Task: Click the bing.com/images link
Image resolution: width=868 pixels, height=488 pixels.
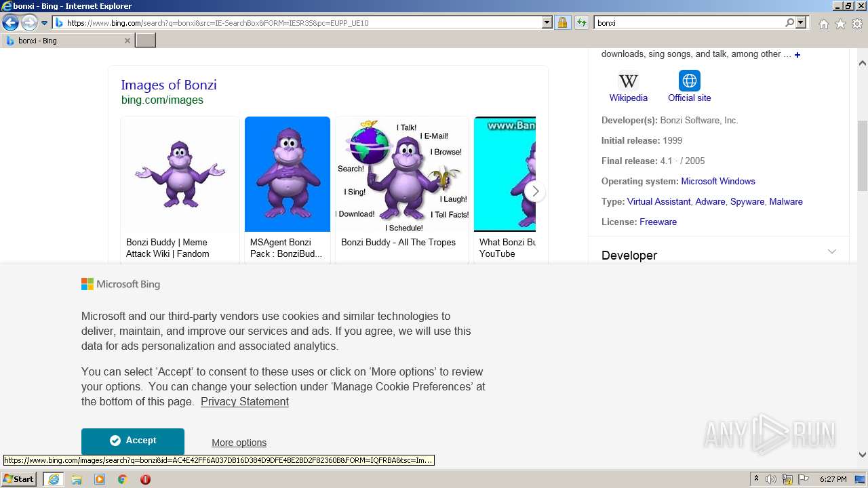Action: (x=162, y=100)
